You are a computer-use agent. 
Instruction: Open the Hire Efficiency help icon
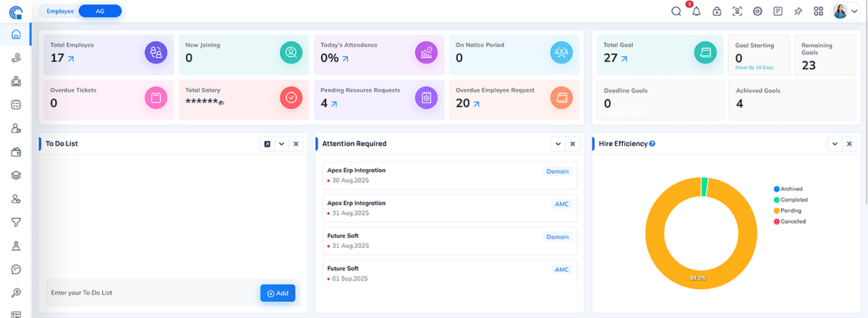pyautogui.click(x=652, y=144)
